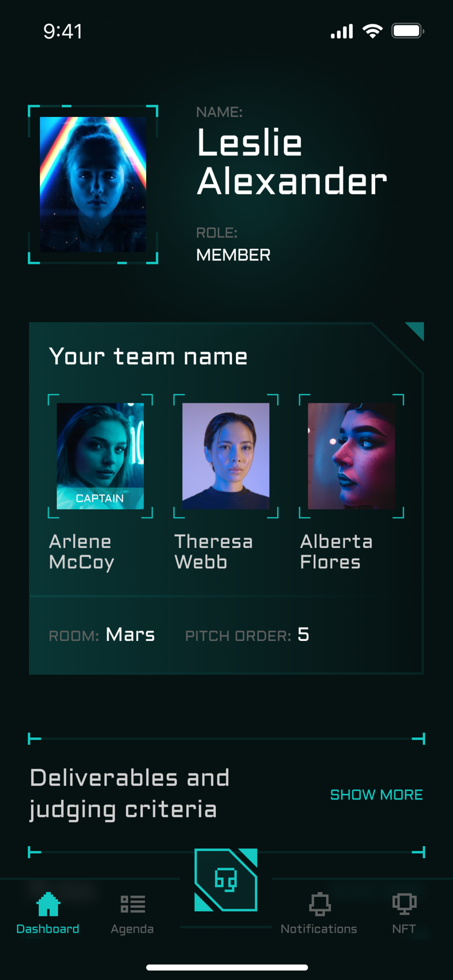Switch to the Agenda tab label
Viewport: 453px width, 980px height.
[x=132, y=929]
